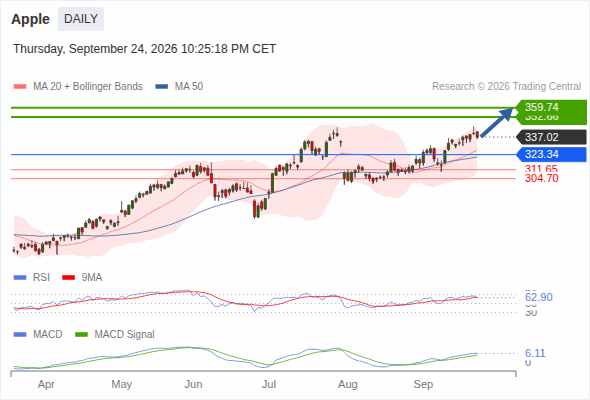Click the May axis label
Viewport: 590px width, 400px height.
tap(122, 384)
